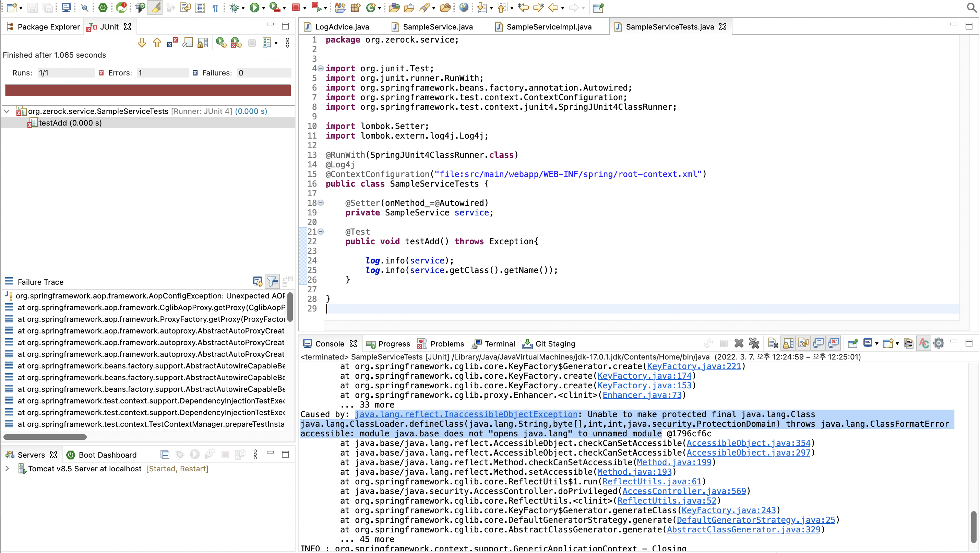This screenshot has height=553, width=980.
Task: Click green Run button in main toolbar
Action: coord(254,7)
